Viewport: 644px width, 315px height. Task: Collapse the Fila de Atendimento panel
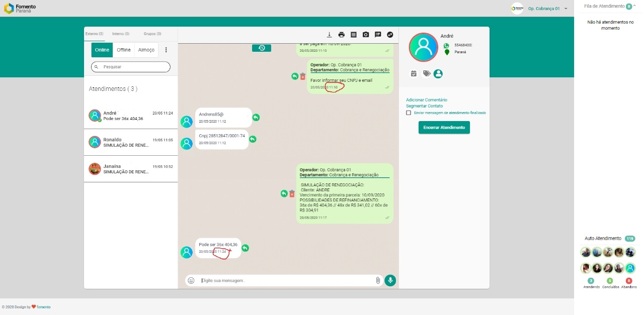634,6
